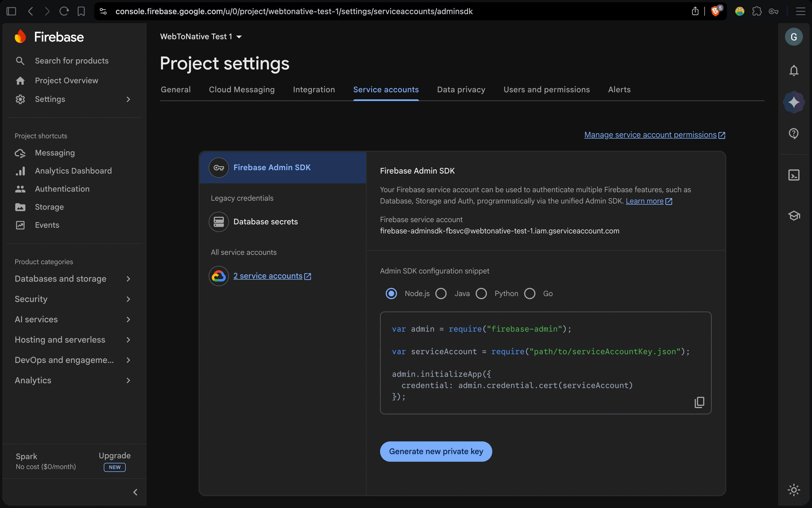Click the Firebase flame logo
This screenshot has width=812, height=508.
(x=21, y=37)
